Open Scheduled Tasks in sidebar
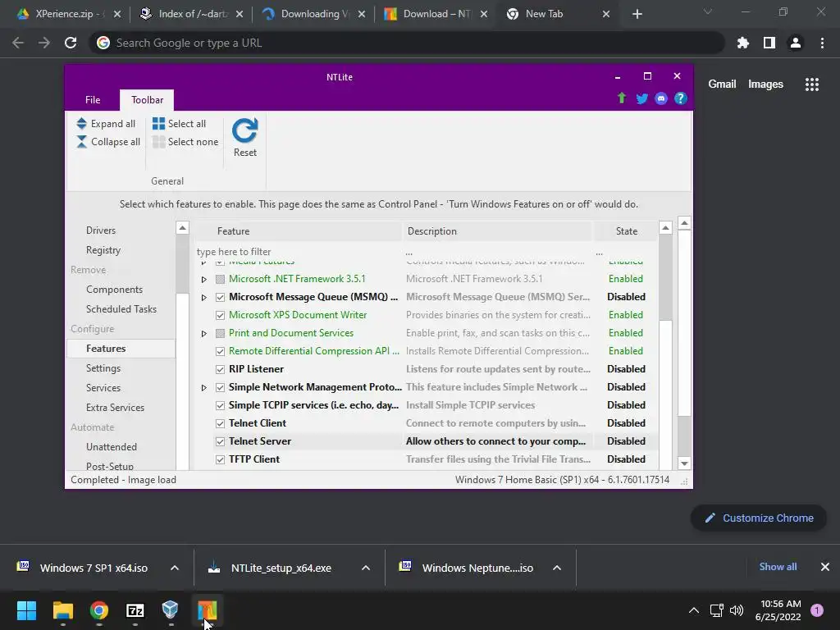 click(x=121, y=309)
